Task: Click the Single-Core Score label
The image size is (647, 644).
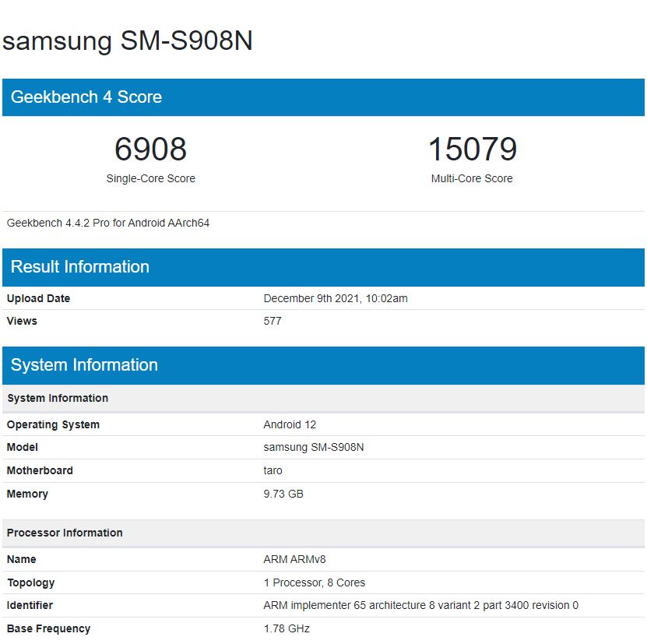Action: 150,178
